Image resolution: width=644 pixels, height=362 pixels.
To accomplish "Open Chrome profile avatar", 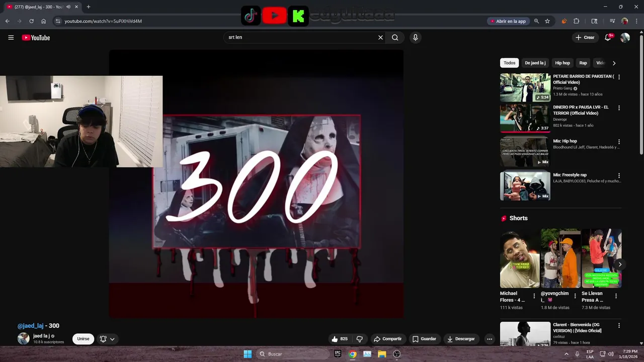I will (x=625, y=21).
